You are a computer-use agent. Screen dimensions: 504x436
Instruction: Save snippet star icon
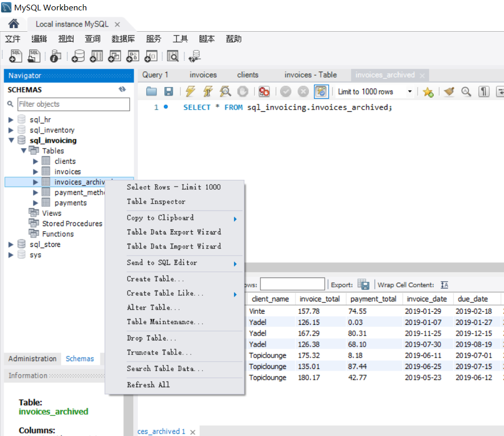point(428,92)
